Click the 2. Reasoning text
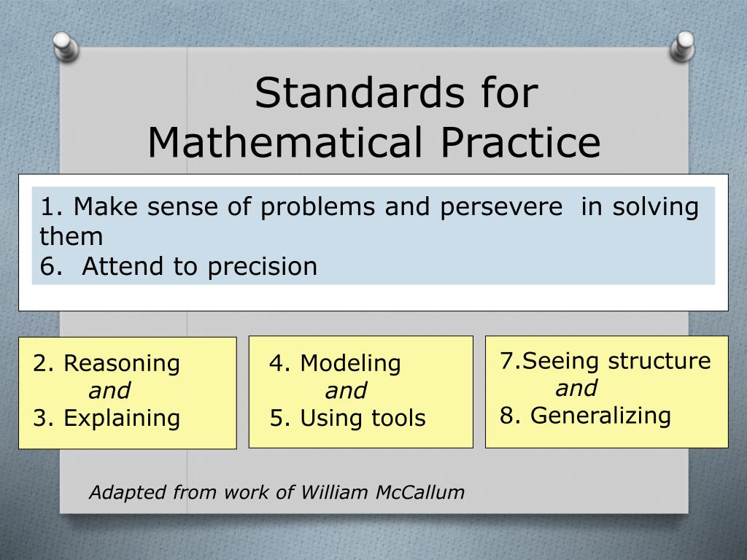 click(107, 363)
